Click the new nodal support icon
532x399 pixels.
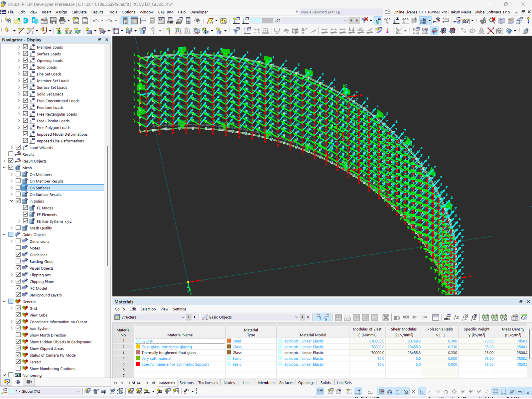pos(59,31)
